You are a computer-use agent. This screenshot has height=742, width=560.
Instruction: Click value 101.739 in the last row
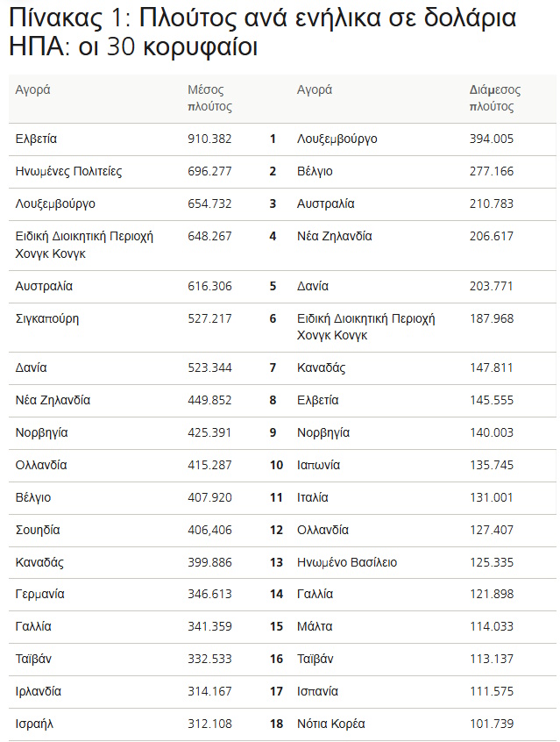[492, 724]
